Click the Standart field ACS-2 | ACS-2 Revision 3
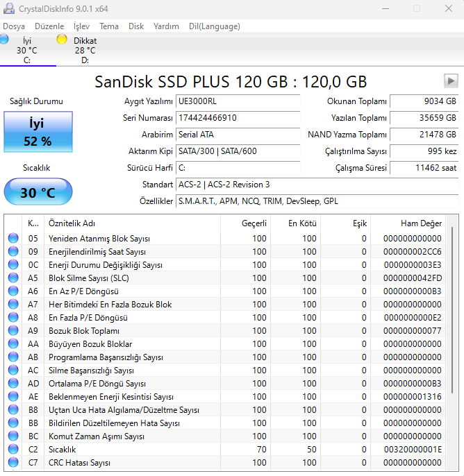Screen dimensions: 464x476 click(317, 185)
